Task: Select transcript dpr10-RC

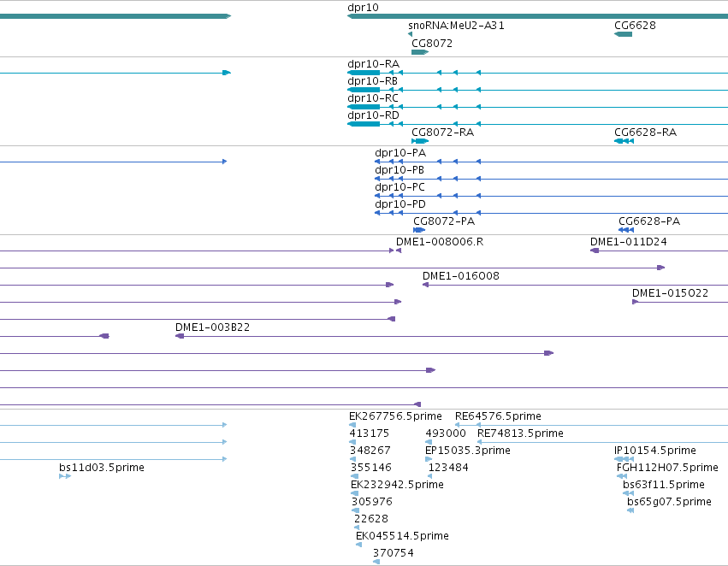Action: (x=373, y=97)
